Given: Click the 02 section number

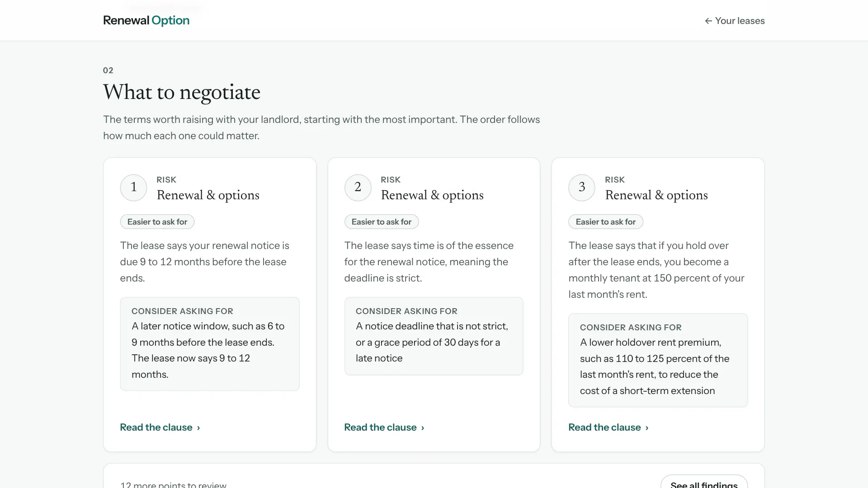Looking at the screenshot, I should [108, 70].
